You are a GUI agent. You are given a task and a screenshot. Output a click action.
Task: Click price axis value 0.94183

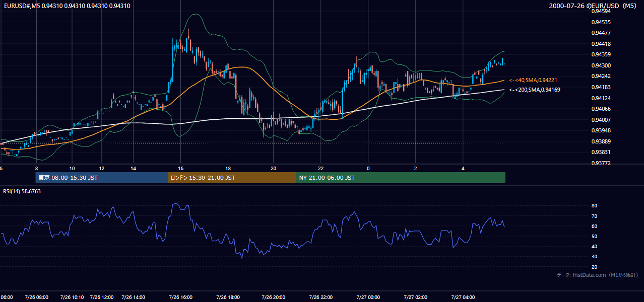click(601, 87)
